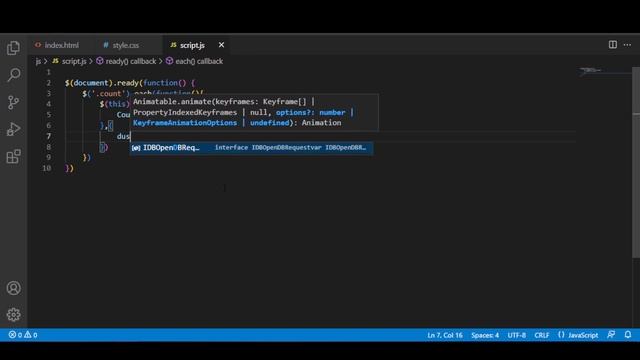Viewport: 640px width, 360px height.
Task: Click line number 1 in the gutter
Action: (x=49, y=72)
